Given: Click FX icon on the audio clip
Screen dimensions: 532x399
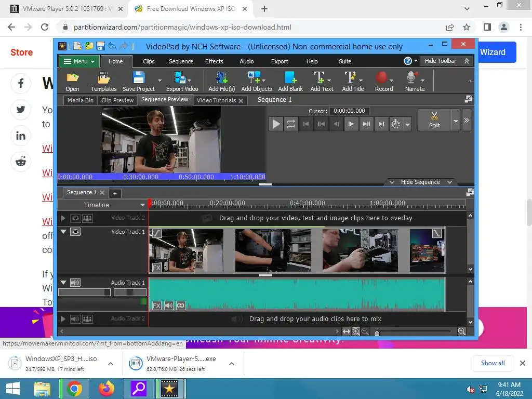Looking at the screenshot, I should click(x=156, y=305).
